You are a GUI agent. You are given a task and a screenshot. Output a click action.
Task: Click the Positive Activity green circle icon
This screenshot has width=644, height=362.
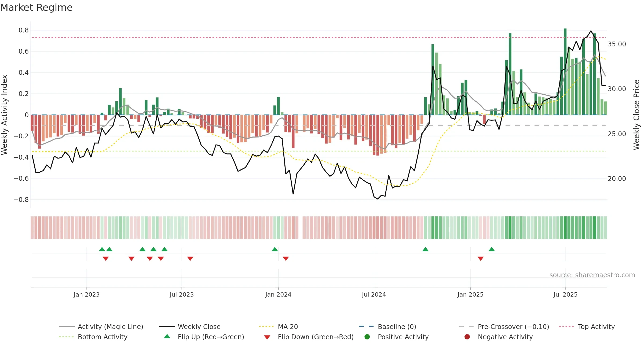coord(367,337)
